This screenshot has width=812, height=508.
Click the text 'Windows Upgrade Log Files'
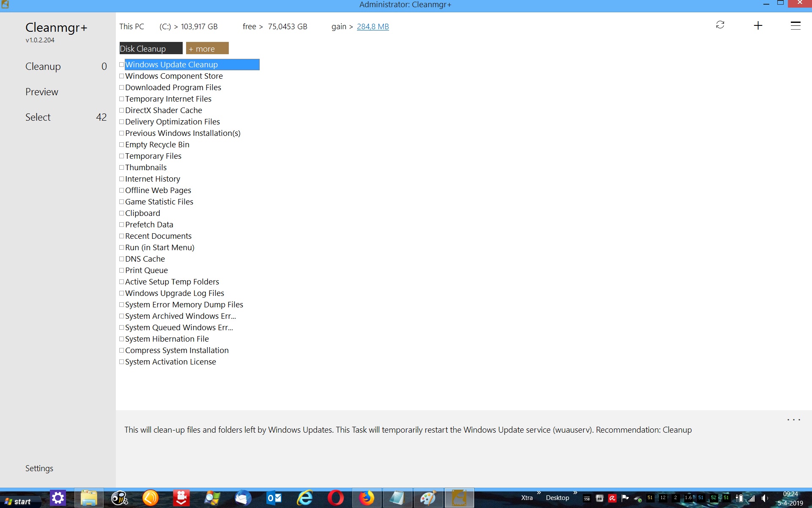point(175,293)
